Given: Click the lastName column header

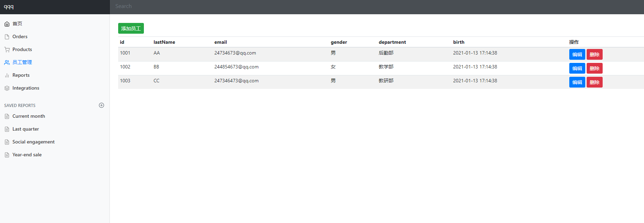Looking at the screenshot, I should tap(164, 42).
